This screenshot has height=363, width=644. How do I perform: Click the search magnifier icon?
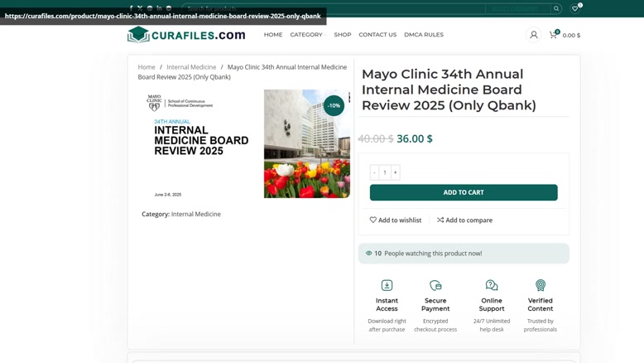coord(556,8)
